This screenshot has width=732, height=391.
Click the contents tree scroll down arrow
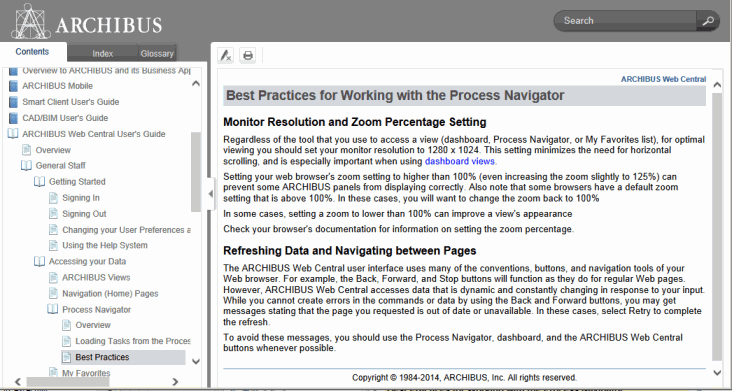196,361
